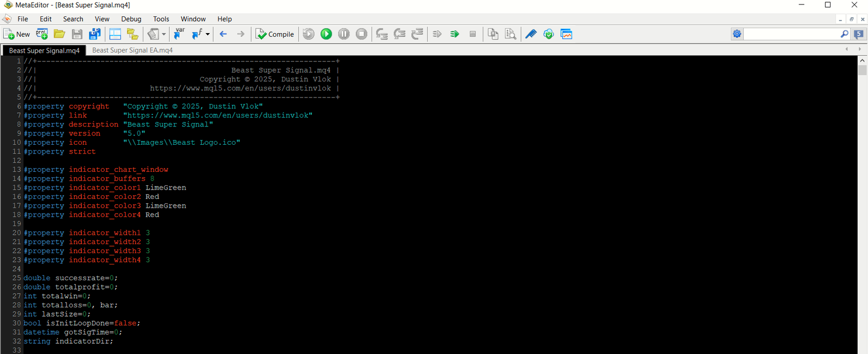The width and height of the screenshot is (868, 354).
Task: Click the Step Into icon
Action: pyautogui.click(x=382, y=34)
